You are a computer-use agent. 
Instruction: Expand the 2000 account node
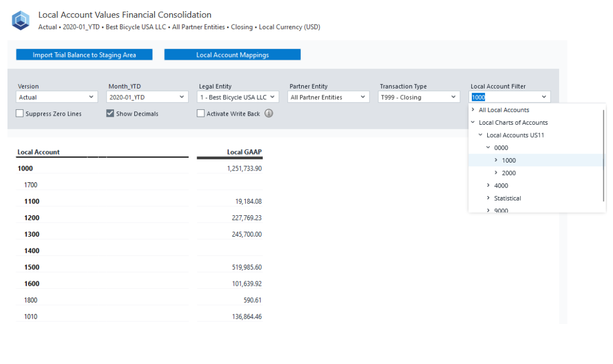pyautogui.click(x=496, y=173)
